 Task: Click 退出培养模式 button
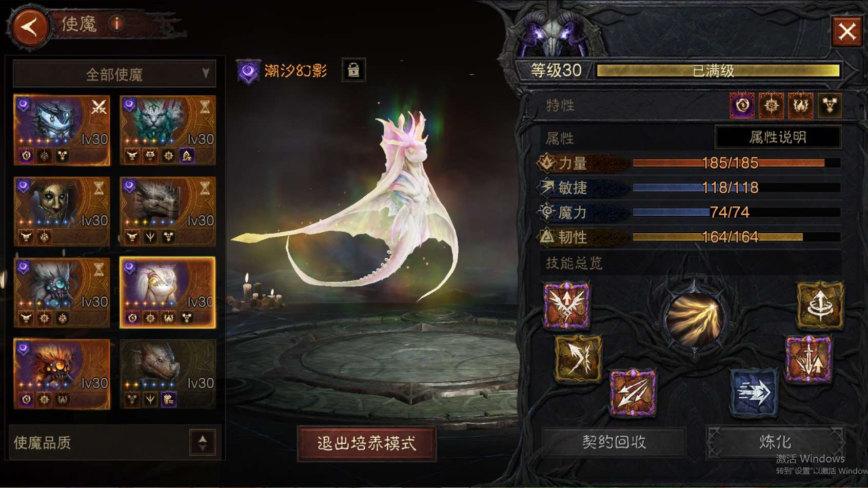coord(367,443)
